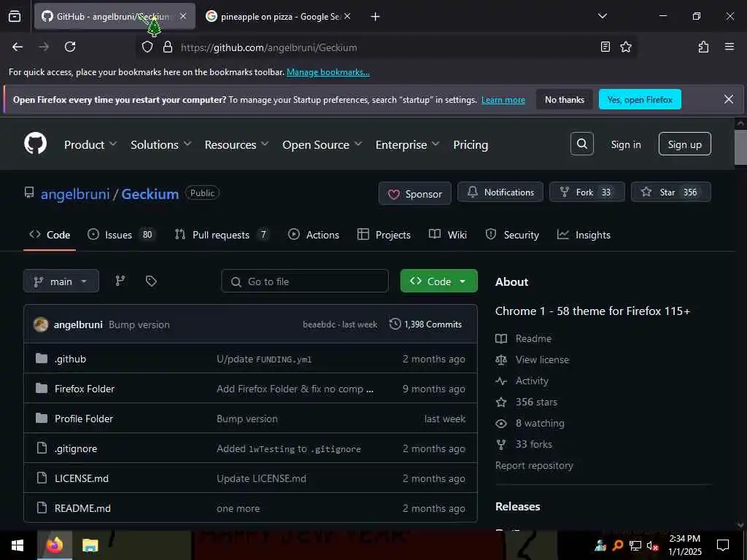Viewport: 747px width, 560px height.
Task: Click the page vertical scrollbar thumb
Action: coord(740,147)
